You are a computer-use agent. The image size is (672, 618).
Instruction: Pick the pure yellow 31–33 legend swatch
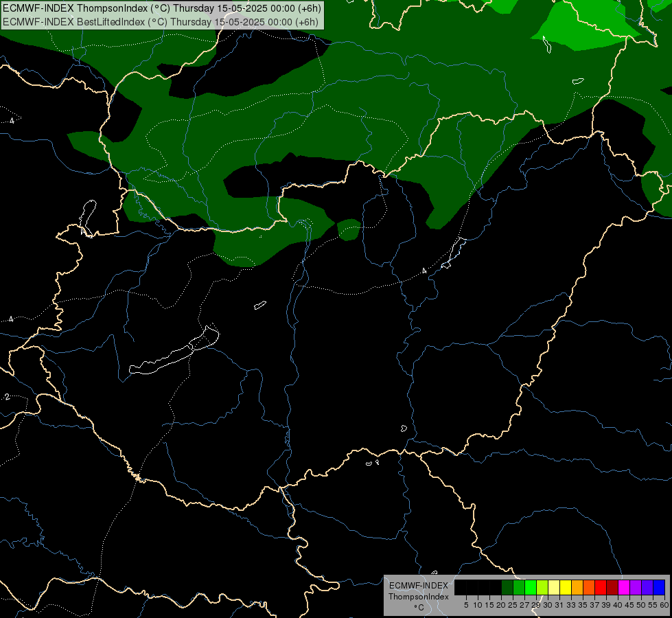[566, 587]
